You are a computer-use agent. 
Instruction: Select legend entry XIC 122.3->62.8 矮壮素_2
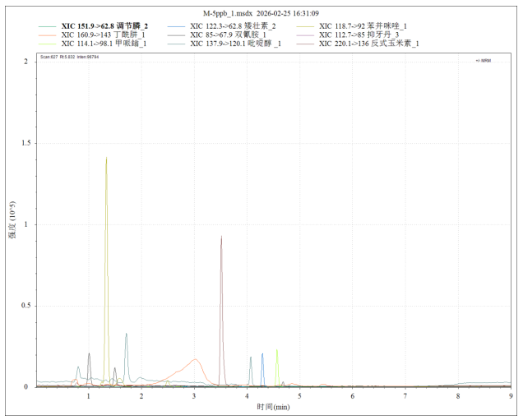(233, 26)
